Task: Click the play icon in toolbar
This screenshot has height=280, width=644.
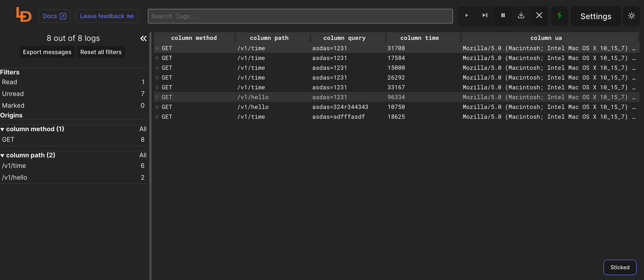Action: coord(466,15)
